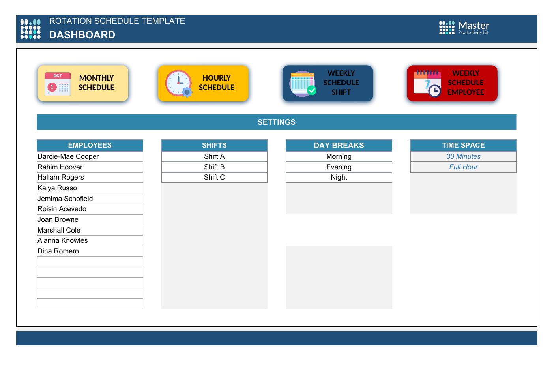
Task: Select employee cell Darcie-Mae Cooper
Action: (x=90, y=156)
